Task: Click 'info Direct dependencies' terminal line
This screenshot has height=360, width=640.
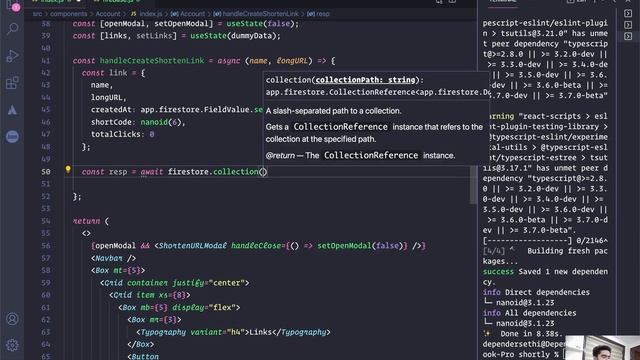Action: pyautogui.click(x=536, y=292)
